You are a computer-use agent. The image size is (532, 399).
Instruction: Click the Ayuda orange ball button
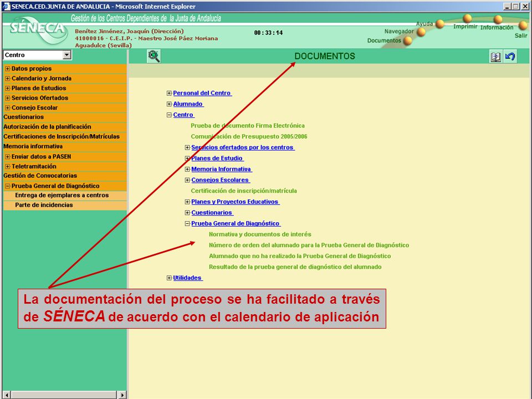tap(440, 24)
